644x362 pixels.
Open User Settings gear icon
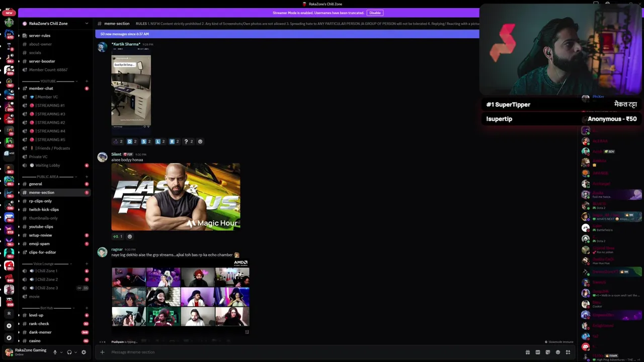[x=84, y=352]
